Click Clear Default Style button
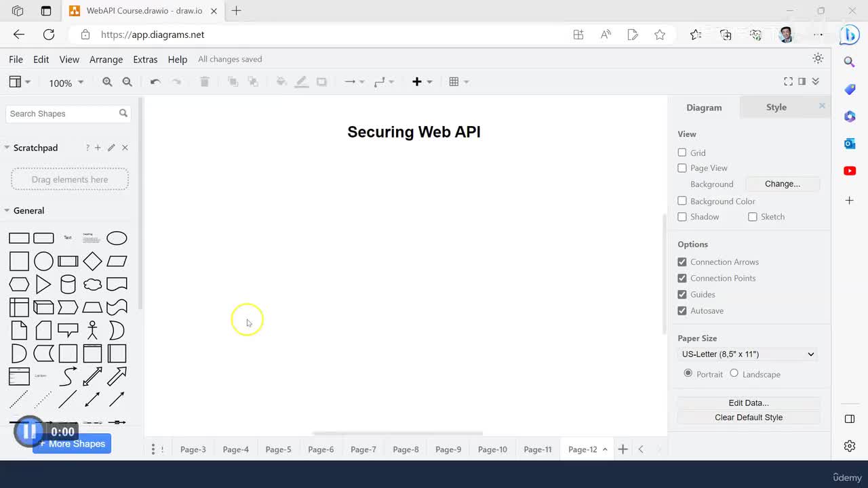 coord(749,418)
